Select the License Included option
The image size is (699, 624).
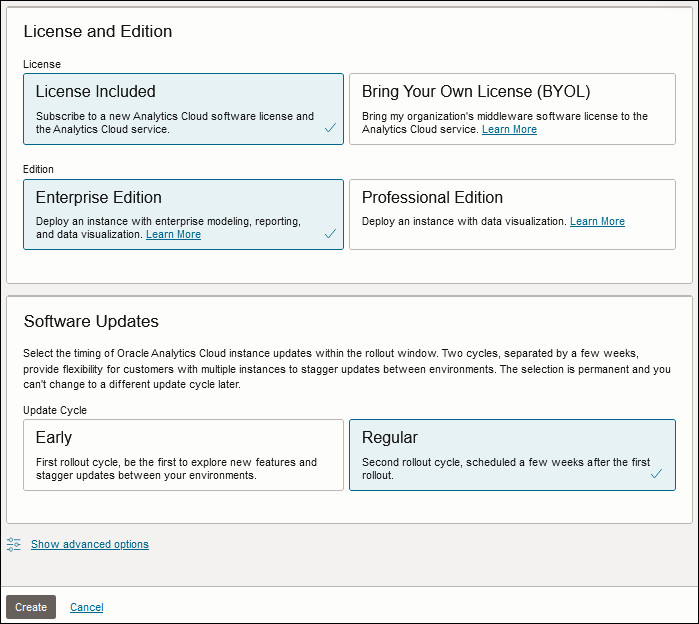pos(183,108)
